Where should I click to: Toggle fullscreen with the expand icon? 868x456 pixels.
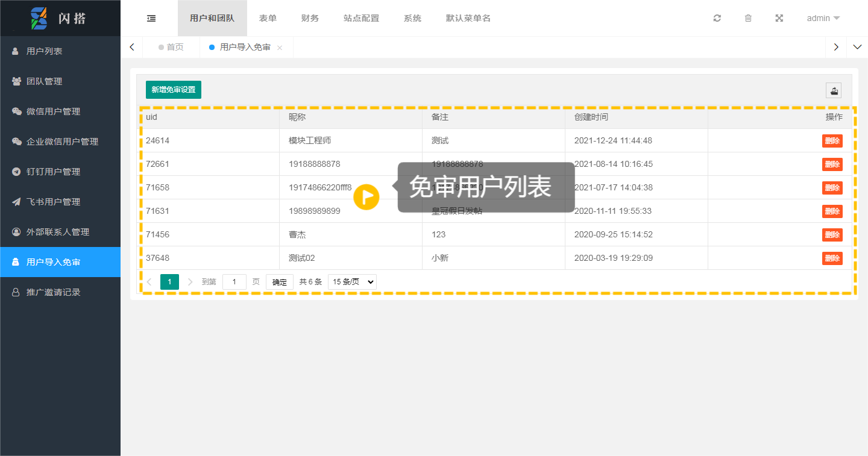[779, 18]
